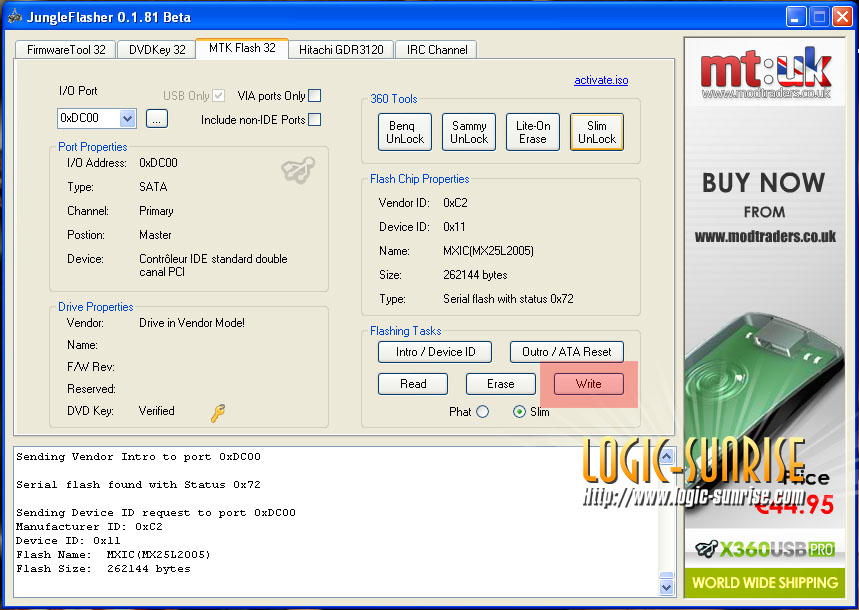
Task: Click the Port Properties Type value SATA
Action: 153,187
